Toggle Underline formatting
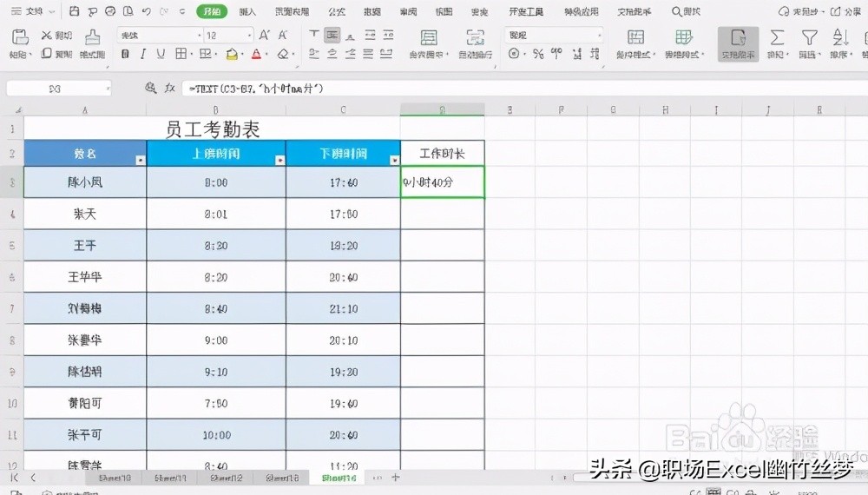868x495 pixels. click(161, 54)
